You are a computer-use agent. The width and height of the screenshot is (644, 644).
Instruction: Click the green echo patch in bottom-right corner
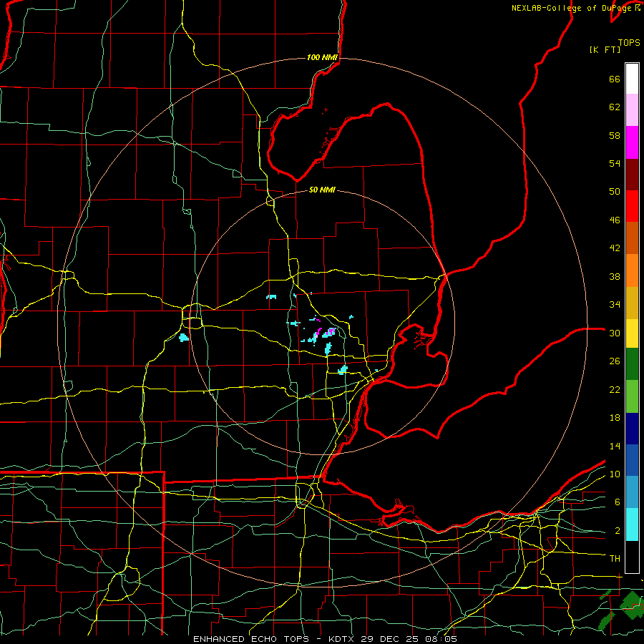(631, 605)
